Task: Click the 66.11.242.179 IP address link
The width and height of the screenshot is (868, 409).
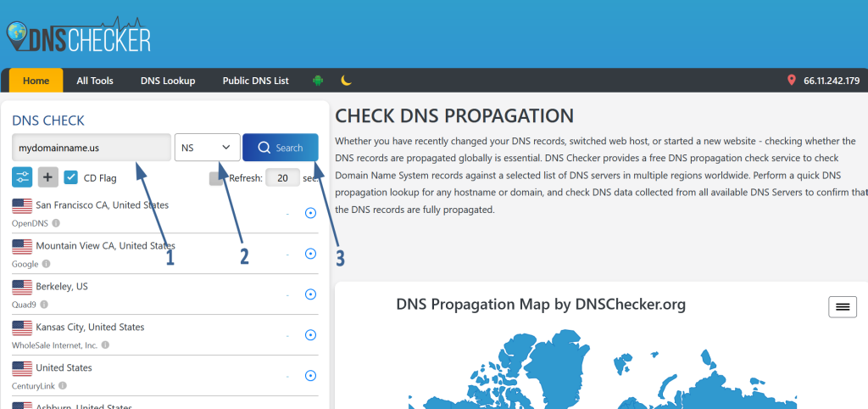Action: point(832,81)
